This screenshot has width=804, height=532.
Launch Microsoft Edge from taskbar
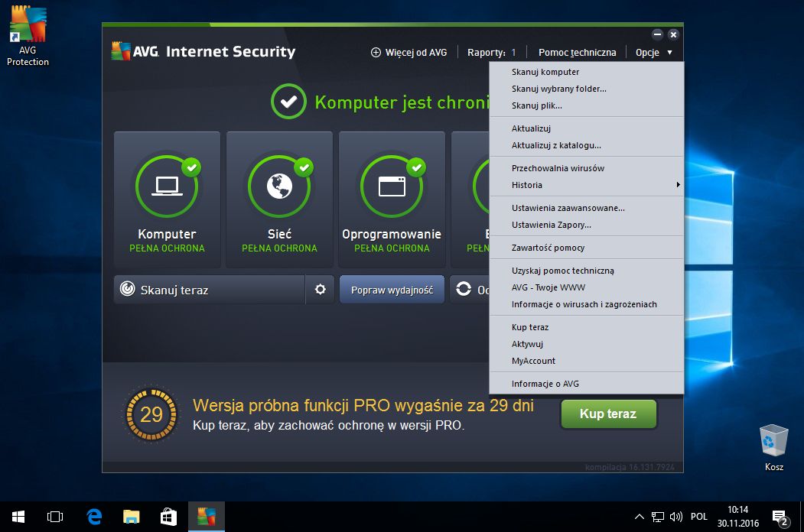94,517
